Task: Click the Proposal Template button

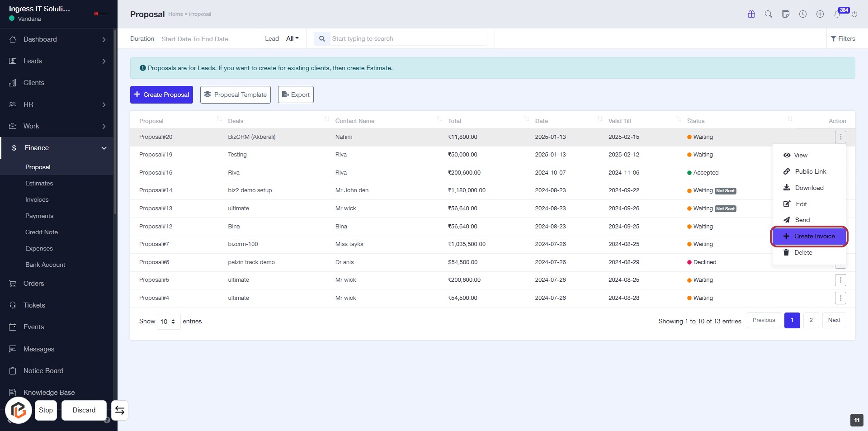Action: pyautogui.click(x=235, y=95)
